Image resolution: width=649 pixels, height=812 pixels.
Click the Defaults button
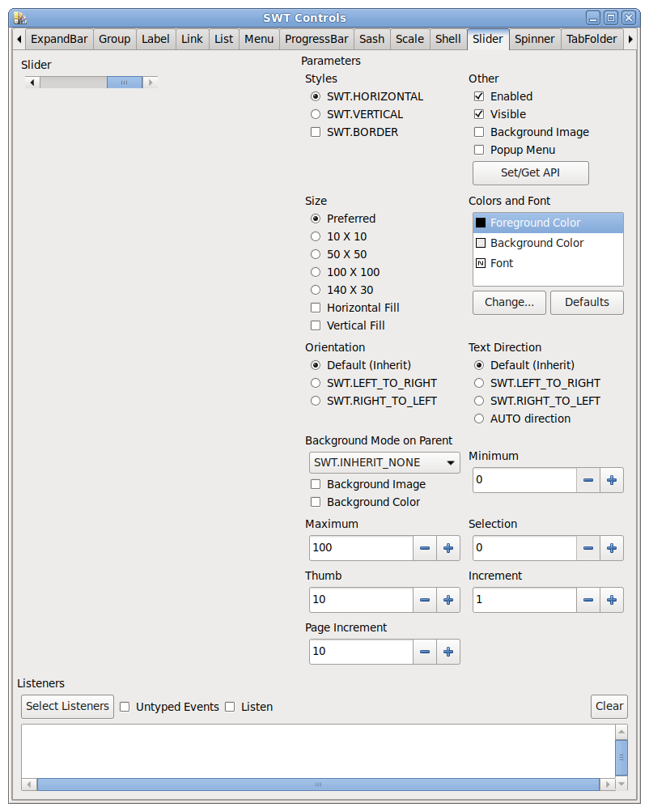[x=587, y=303]
